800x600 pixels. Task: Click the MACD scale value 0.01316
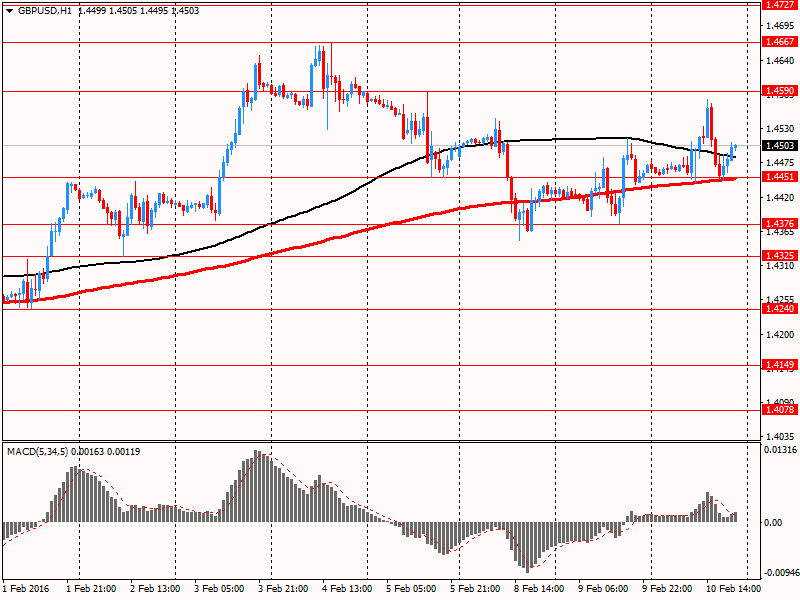780,450
